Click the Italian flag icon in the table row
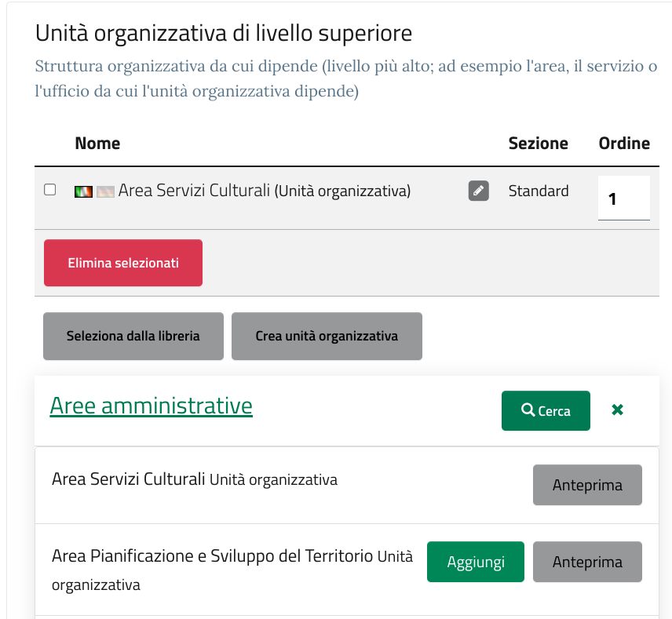Viewport: 672px width, 619px height. pos(83,191)
